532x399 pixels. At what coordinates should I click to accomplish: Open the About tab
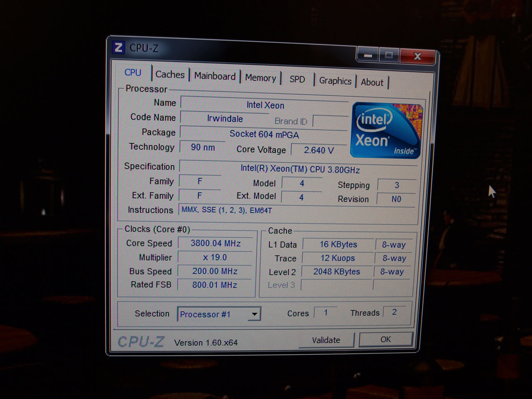372,82
